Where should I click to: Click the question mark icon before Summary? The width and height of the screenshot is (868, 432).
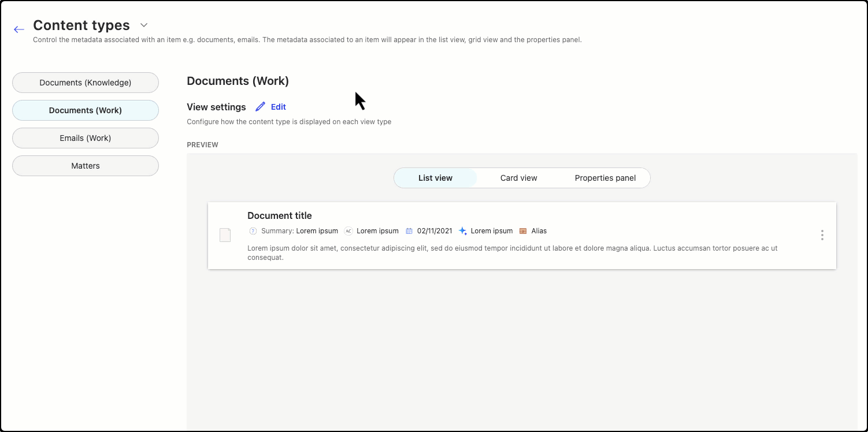click(253, 230)
